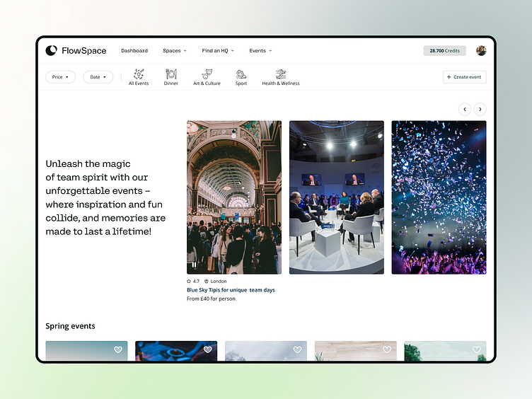The height and width of the screenshot is (399, 532).
Task: Click the FlowSpace logo icon
Action: 51,51
